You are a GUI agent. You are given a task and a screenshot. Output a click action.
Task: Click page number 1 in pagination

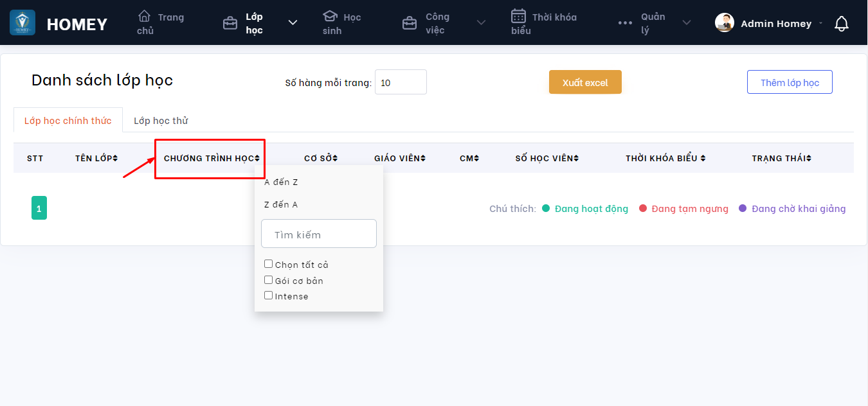tap(39, 208)
